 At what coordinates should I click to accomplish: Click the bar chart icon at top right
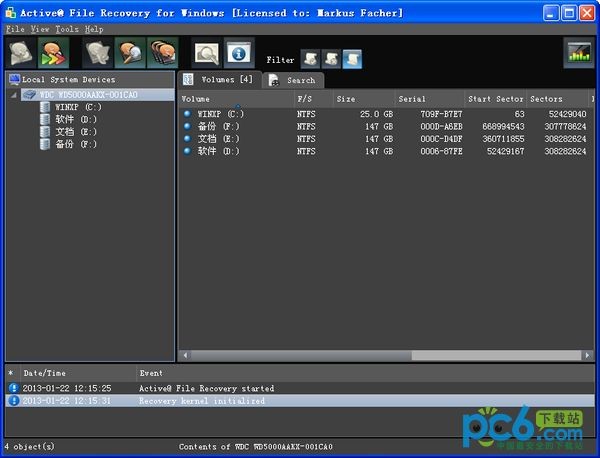[579, 53]
